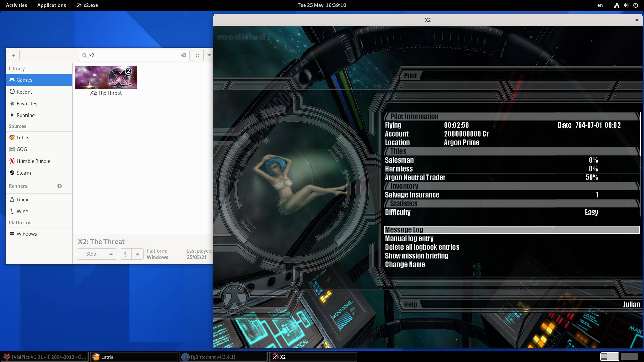The image size is (644, 362).
Task: Open the Recent section in Lutris
Action: (x=39, y=92)
